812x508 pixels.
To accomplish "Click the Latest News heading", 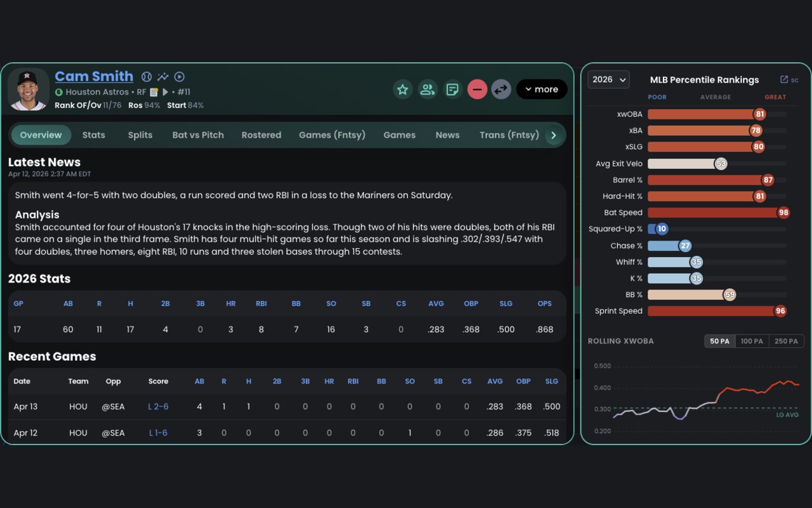I will (x=44, y=162).
